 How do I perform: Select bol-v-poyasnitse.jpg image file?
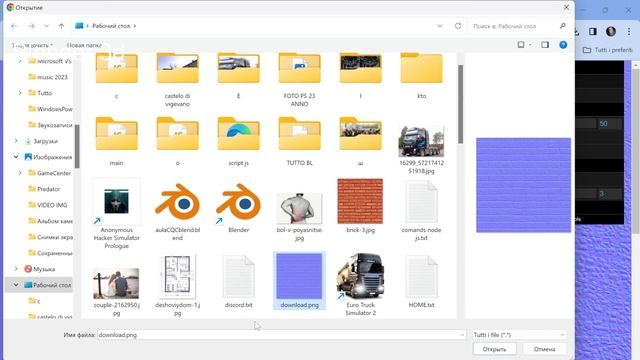[299, 216]
